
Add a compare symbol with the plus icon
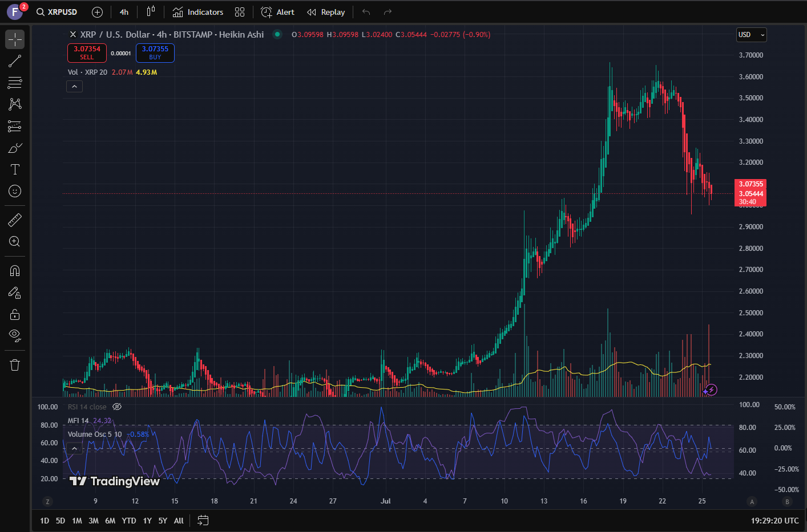point(98,12)
